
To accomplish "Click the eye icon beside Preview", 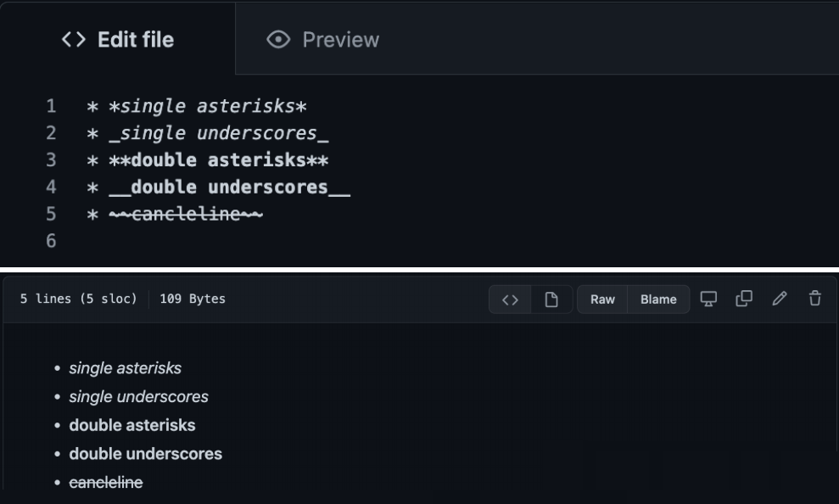I will tap(278, 40).
